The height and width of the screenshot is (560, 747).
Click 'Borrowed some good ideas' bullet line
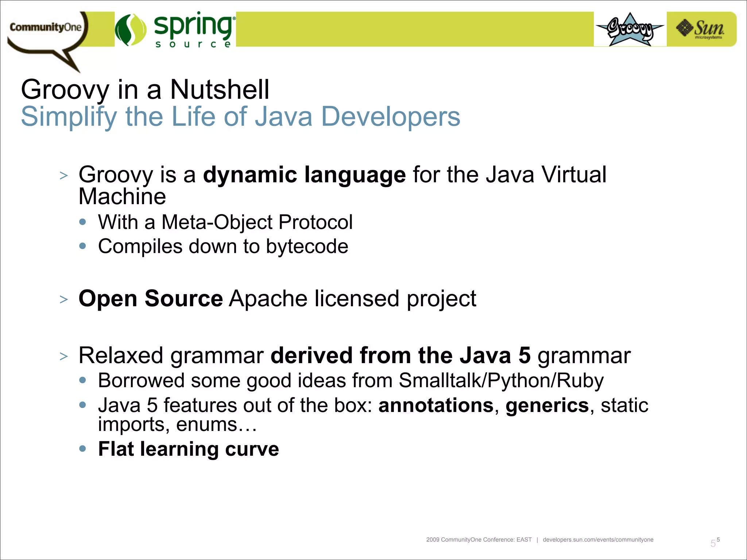(x=351, y=381)
